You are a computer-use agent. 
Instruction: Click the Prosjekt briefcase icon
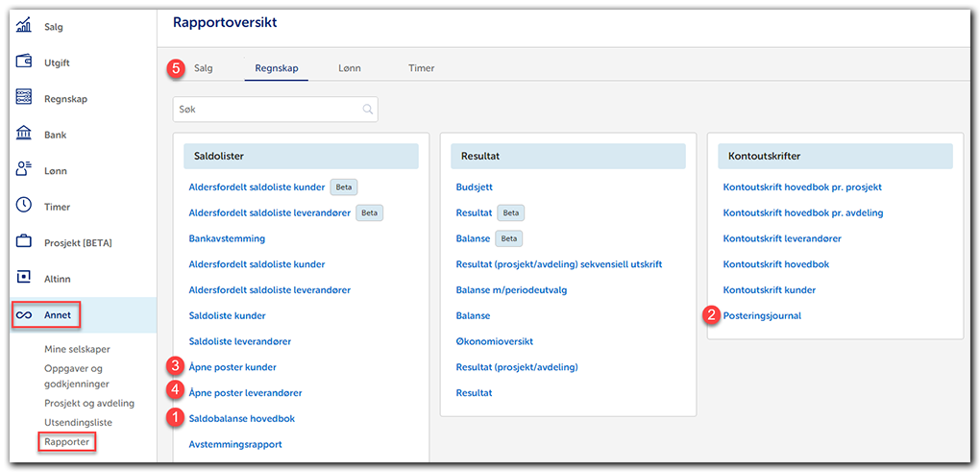pyautogui.click(x=25, y=242)
